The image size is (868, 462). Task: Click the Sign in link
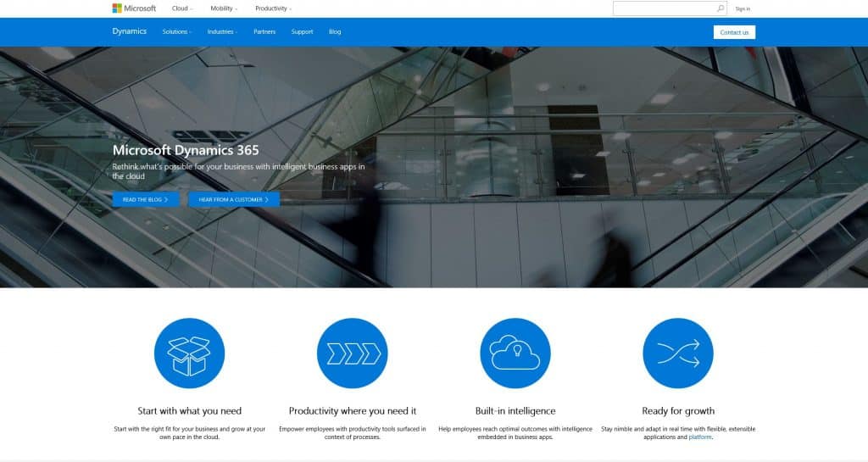click(743, 8)
